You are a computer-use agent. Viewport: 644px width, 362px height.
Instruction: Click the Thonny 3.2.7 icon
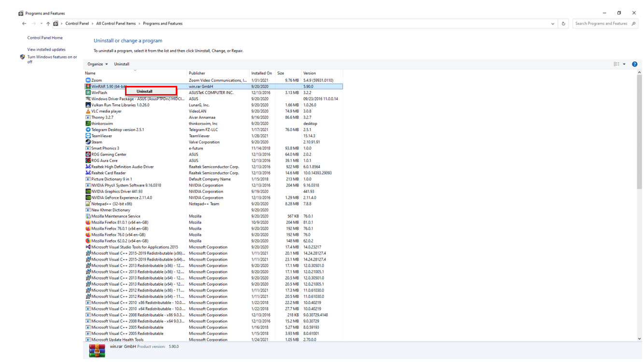[88, 117]
